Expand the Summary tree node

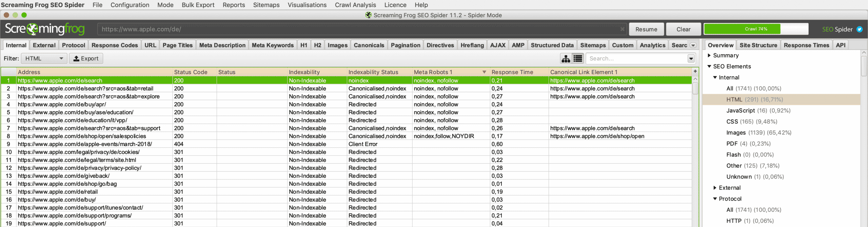point(709,56)
